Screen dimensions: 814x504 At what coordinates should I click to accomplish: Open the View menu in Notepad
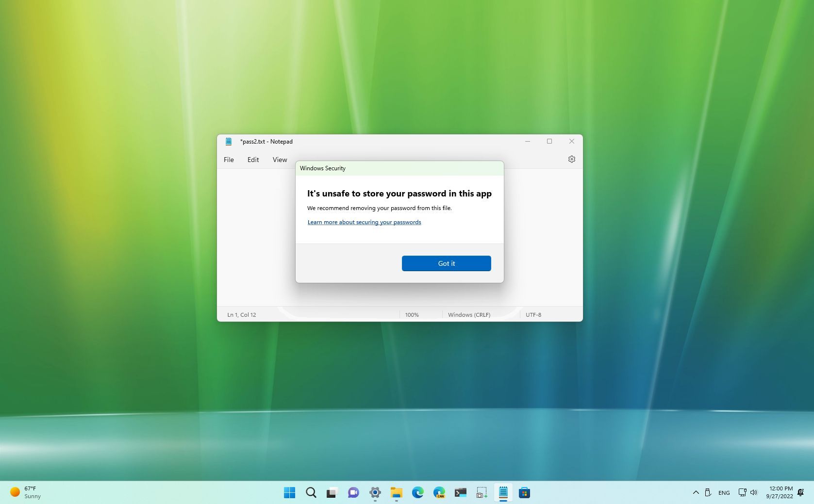(280, 159)
